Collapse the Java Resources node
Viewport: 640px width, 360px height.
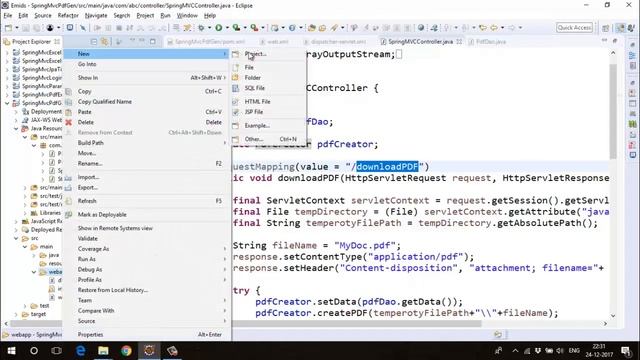16,129
